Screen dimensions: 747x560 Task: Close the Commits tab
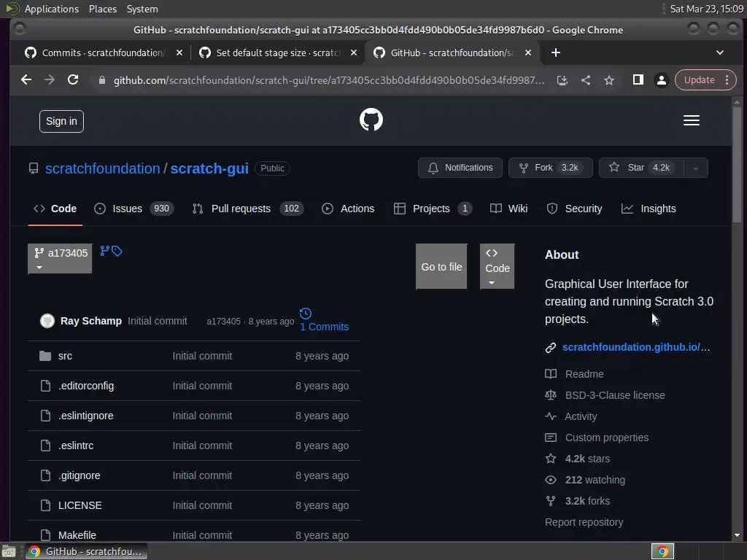pos(179,52)
